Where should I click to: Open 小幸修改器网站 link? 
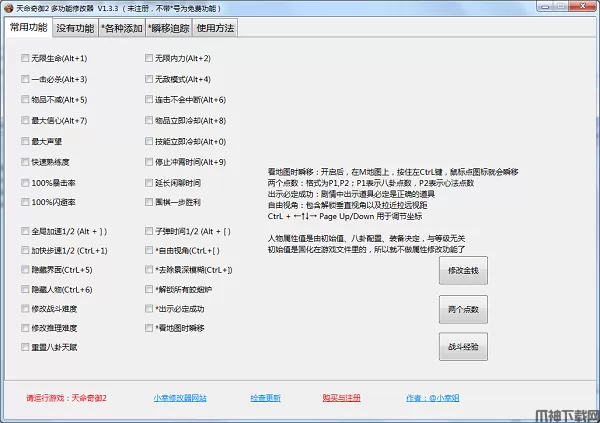180,398
